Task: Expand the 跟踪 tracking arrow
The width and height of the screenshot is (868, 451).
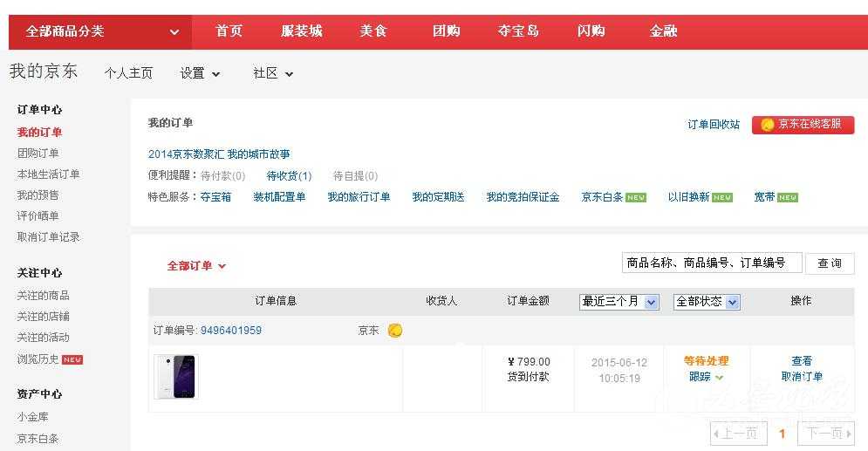Action: (x=719, y=378)
